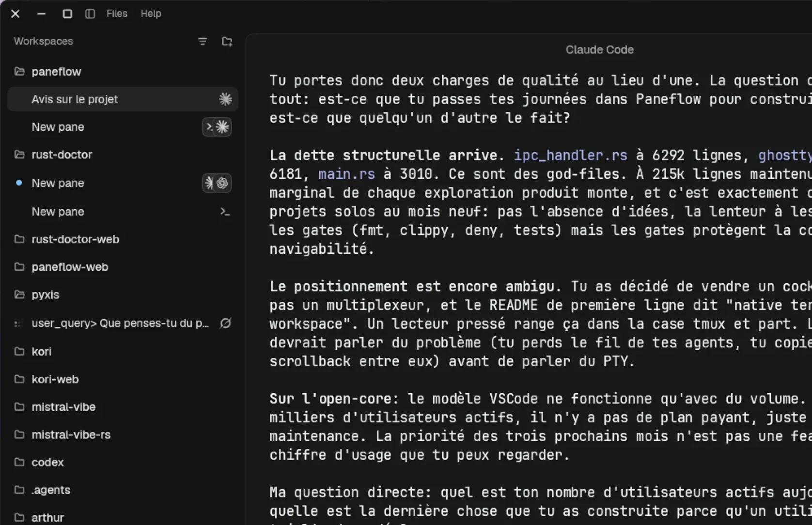Screen dimensions: 812x525
Task: Select the Avis sur le projet pane
Action: click(123, 99)
